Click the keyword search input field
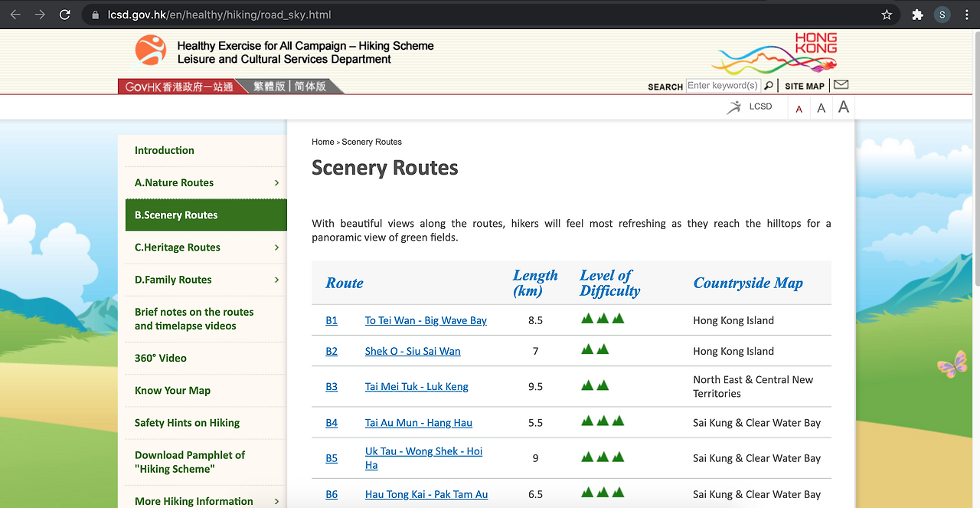This screenshot has height=508, width=980. click(x=723, y=85)
